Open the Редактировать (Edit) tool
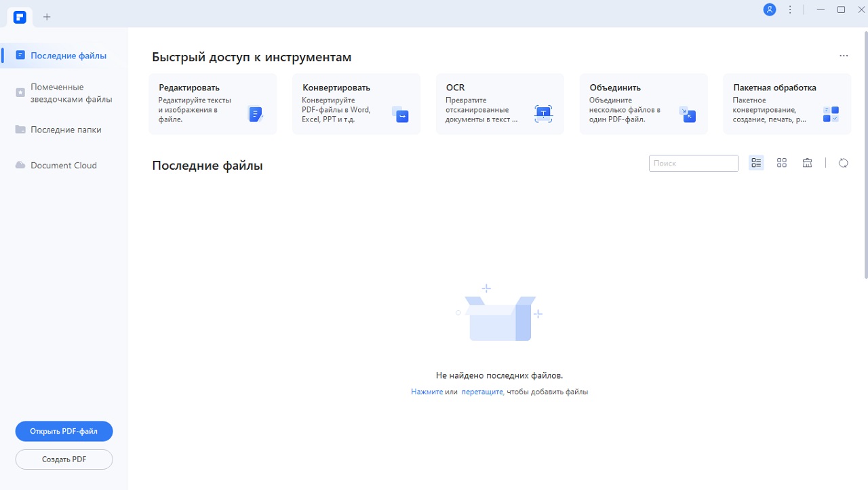This screenshot has width=868, height=490. [212, 103]
